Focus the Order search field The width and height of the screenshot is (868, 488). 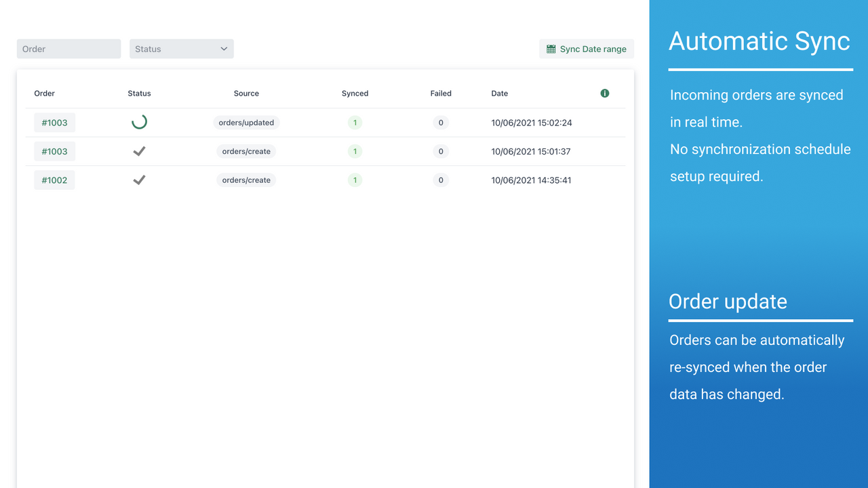[x=68, y=49]
